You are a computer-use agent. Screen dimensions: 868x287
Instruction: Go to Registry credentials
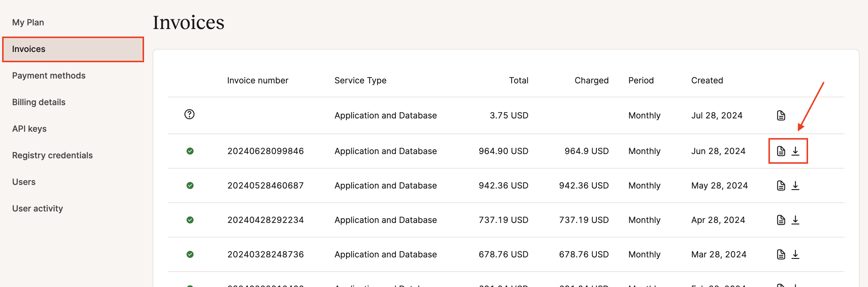point(52,155)
